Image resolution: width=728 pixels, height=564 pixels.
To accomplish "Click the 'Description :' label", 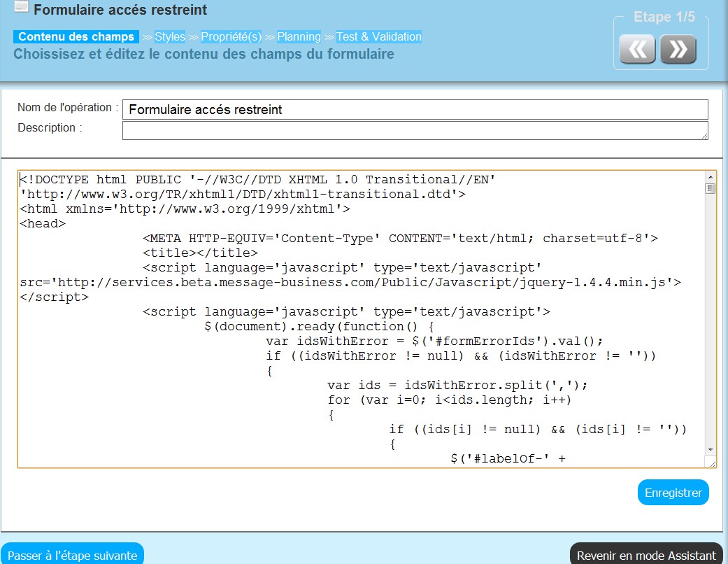I will (x=50, y=127).
